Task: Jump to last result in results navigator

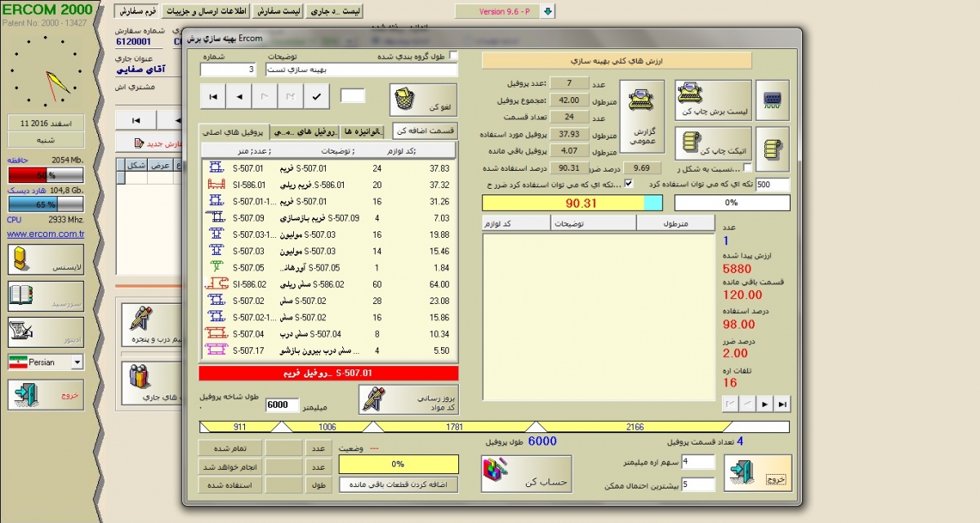Action: (x=782, y=404)
